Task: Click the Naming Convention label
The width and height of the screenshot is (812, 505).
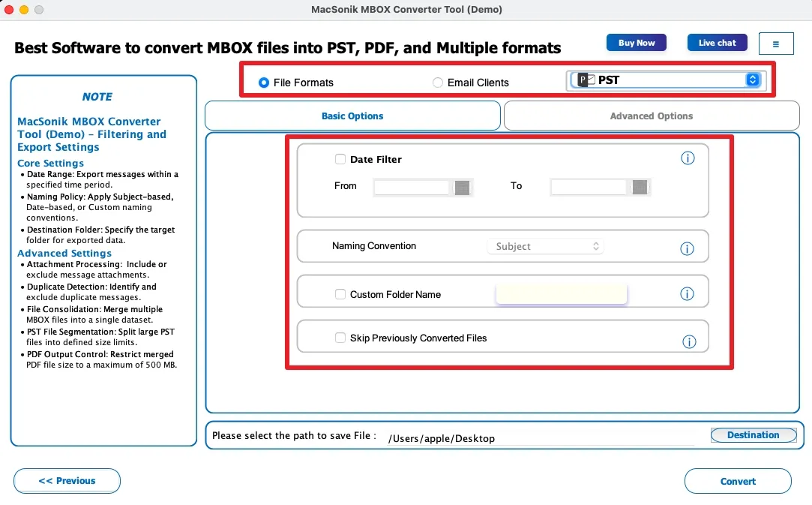Action: 374,246
